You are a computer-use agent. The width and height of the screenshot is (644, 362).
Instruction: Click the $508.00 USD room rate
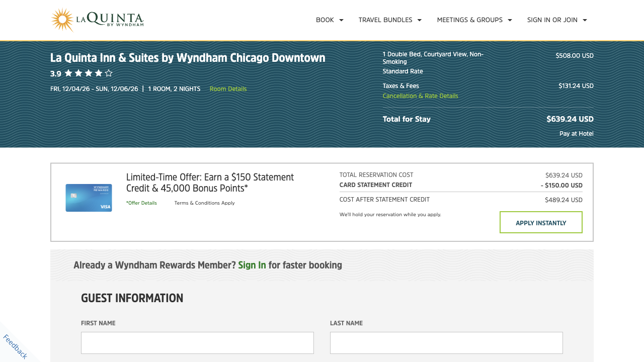click(x=575, y=56)
